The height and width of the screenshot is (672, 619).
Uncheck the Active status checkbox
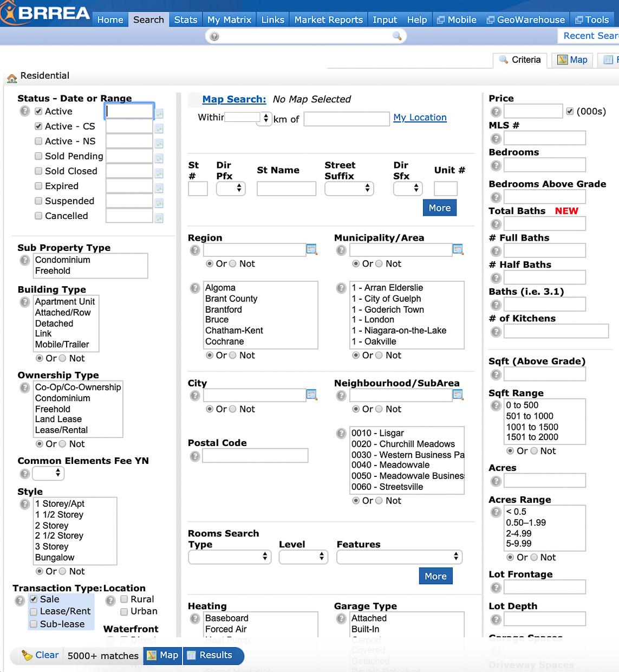pyautogui.click(x=38, y=112)
